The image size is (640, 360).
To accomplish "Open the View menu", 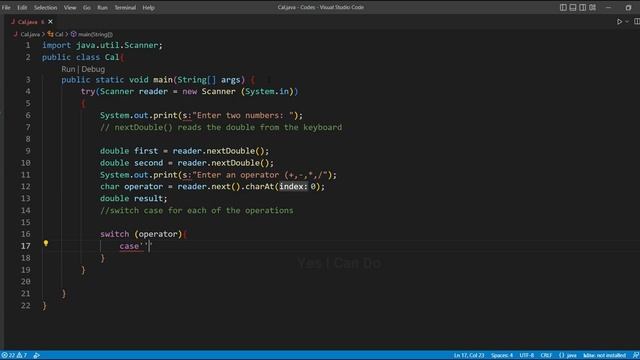I will 70,7.
